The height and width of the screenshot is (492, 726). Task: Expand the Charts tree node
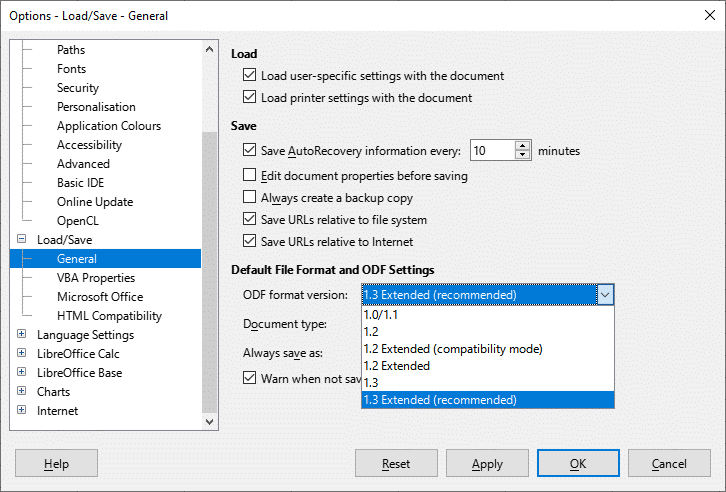[21, 391]
